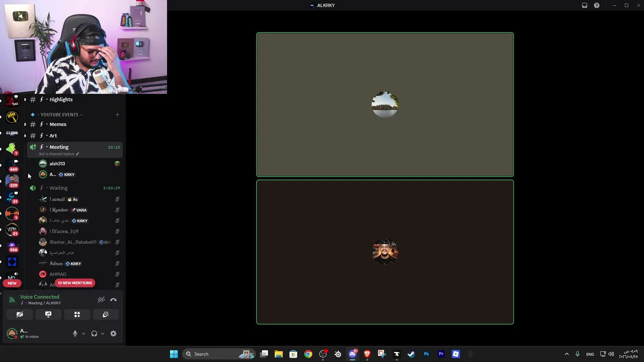Open Discord from taskbar
The width and height of the screenshot is (644, 362).
[353, 354]
